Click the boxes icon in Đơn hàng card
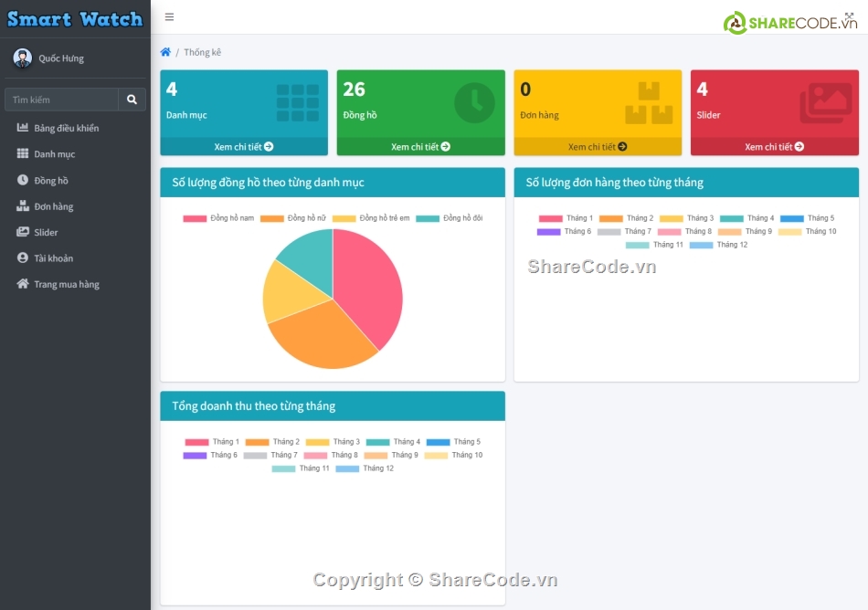The width and height of the screenshot is (868, 610). coord(649,103)
